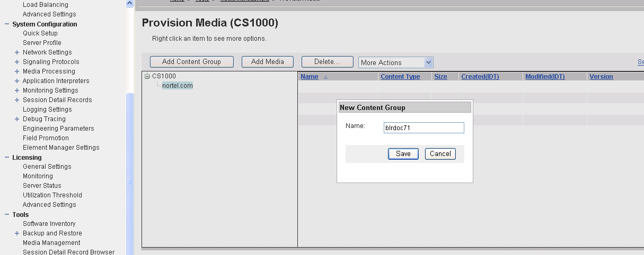Cancel the New Content Group dialog
Image resolution: width=644 pixels, height=255 pixels.
440,154
